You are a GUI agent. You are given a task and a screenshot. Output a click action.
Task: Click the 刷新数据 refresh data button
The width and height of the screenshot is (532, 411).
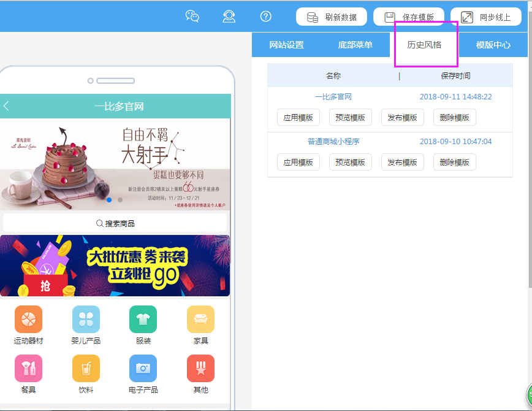332,17
